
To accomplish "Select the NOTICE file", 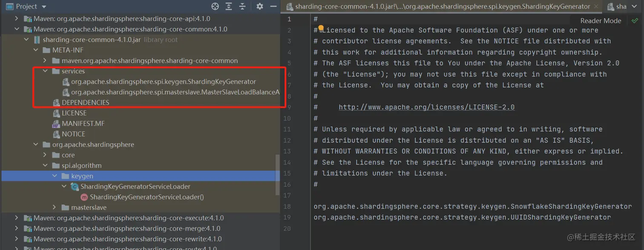I will coord(73,134).
